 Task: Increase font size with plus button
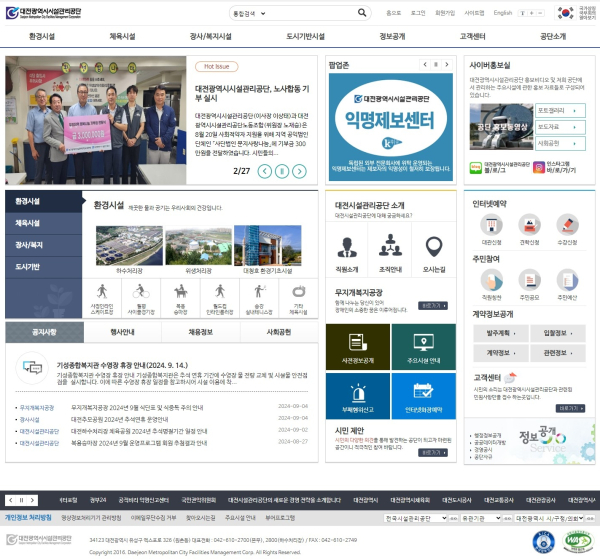pos(532,13)
